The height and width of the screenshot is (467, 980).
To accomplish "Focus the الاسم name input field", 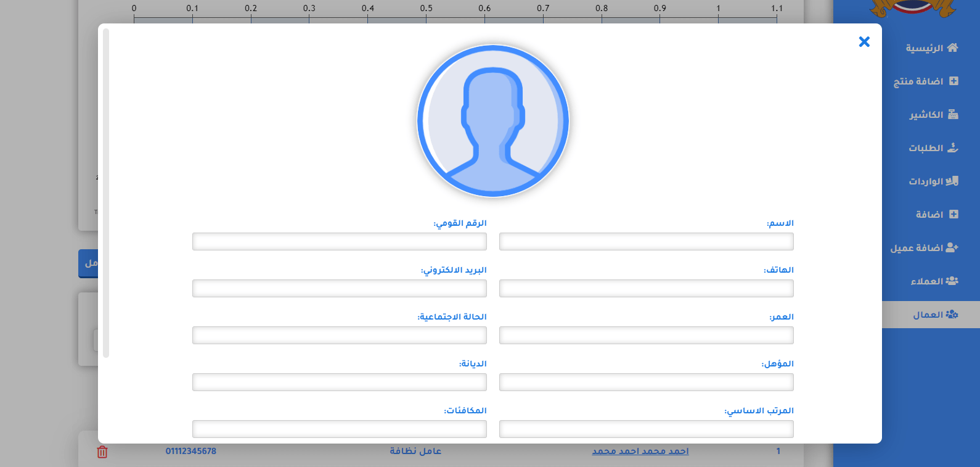I will (646, 241).
